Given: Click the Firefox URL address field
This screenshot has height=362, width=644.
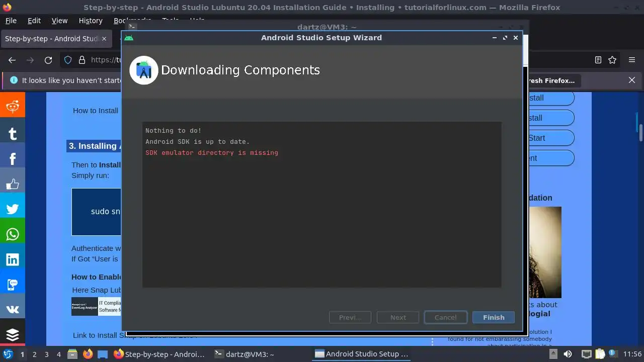Looking at the screenshot, I should (x=106, y=60).
